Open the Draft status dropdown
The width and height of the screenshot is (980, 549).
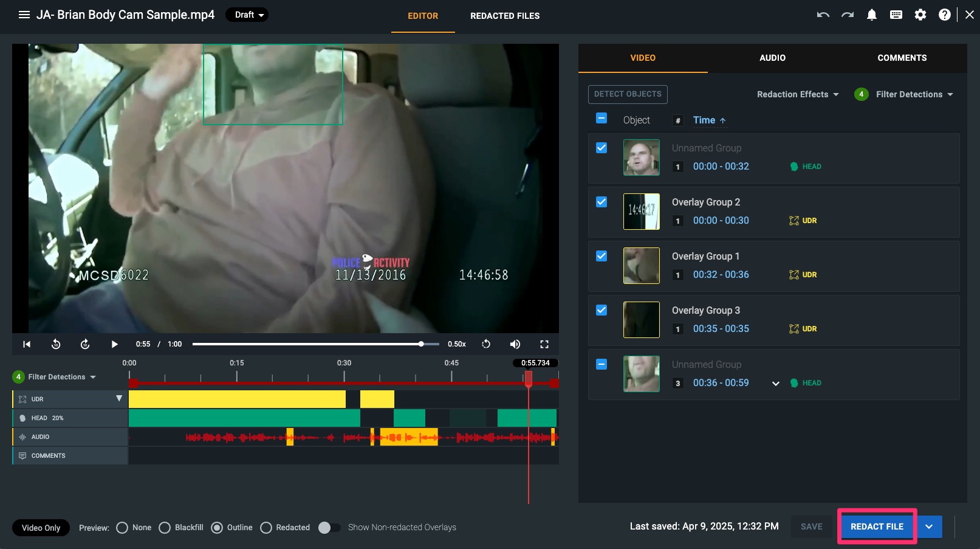point(247,15)
